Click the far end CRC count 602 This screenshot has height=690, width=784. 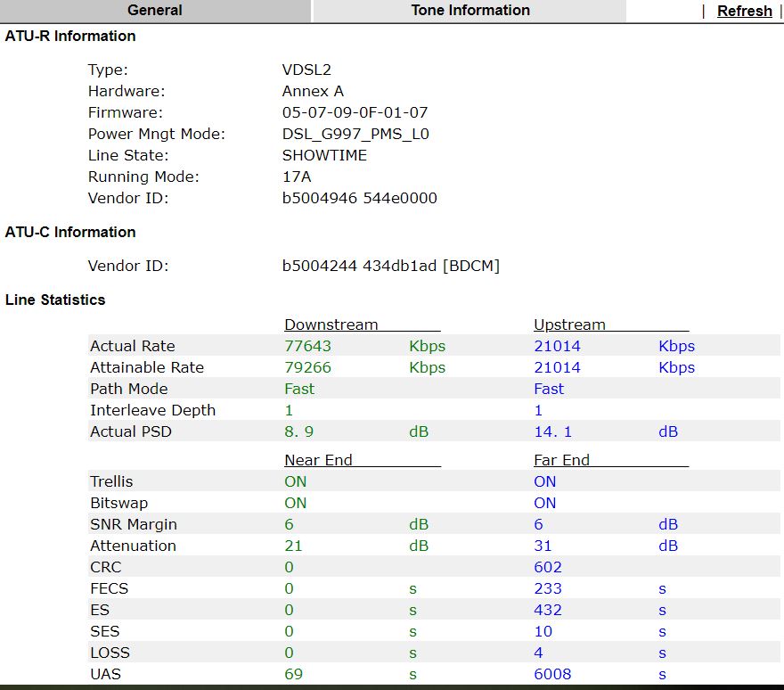point(548,568)
